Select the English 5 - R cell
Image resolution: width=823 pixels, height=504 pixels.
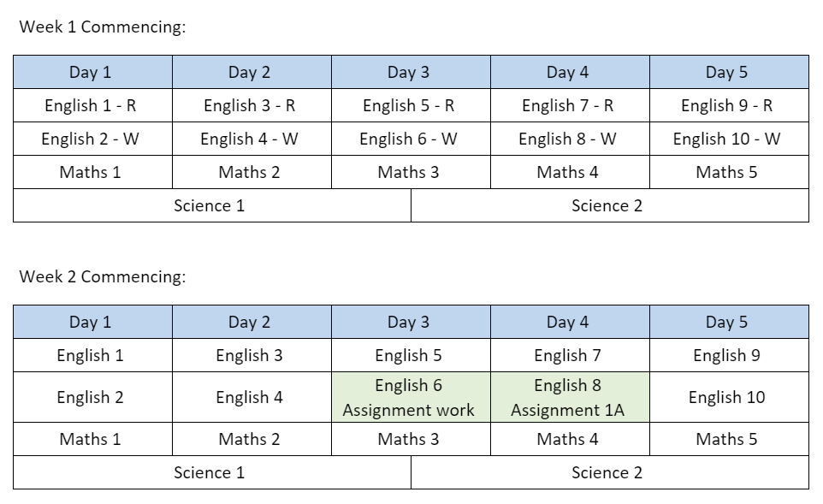pos(411,105)
